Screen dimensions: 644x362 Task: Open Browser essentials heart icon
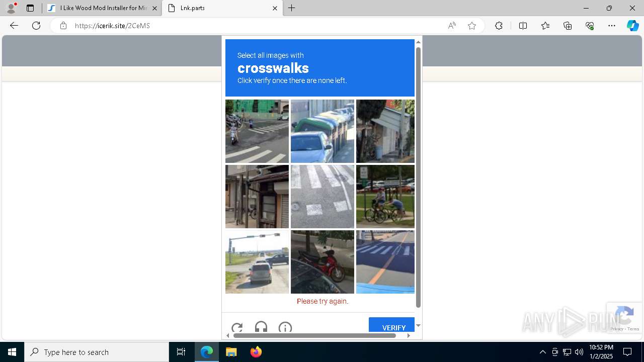coord(590,26)
